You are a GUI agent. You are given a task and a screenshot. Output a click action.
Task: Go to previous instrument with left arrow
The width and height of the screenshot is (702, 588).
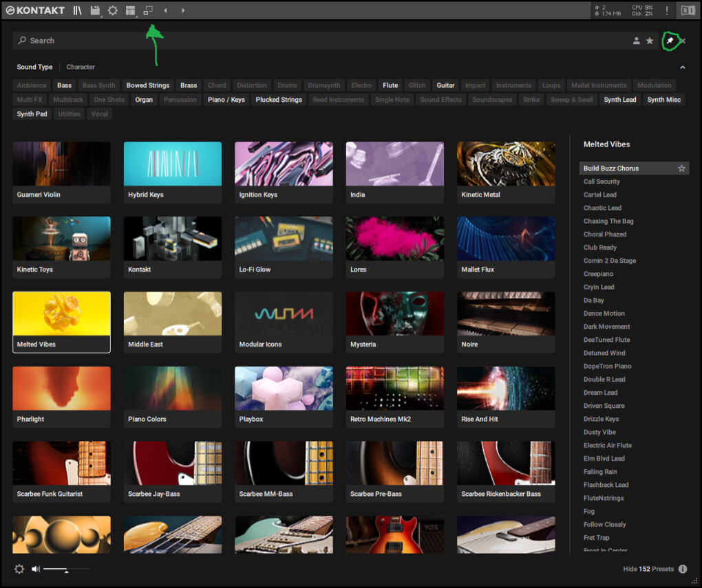(x=165, y=10)
